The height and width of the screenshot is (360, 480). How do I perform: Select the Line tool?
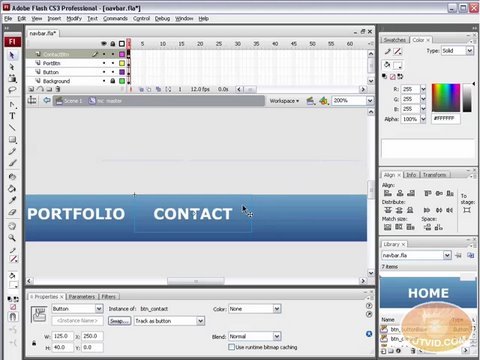coord(12,127)
